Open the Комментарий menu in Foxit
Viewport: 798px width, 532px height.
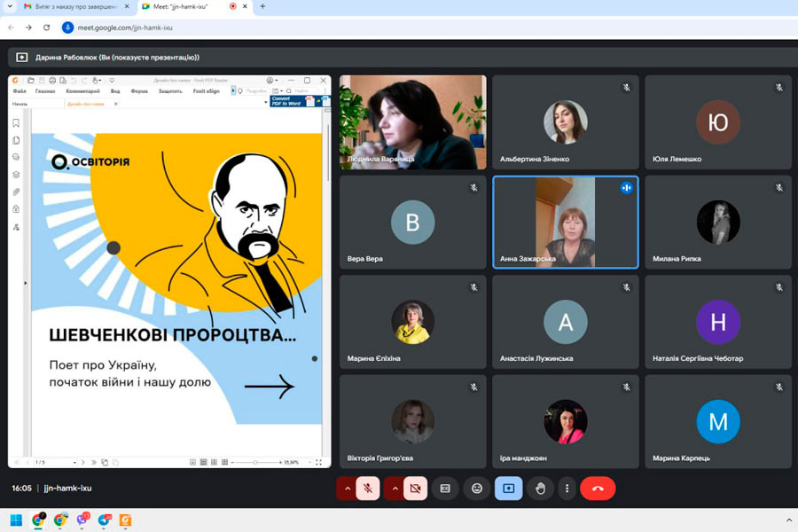[x=82, y=90]
